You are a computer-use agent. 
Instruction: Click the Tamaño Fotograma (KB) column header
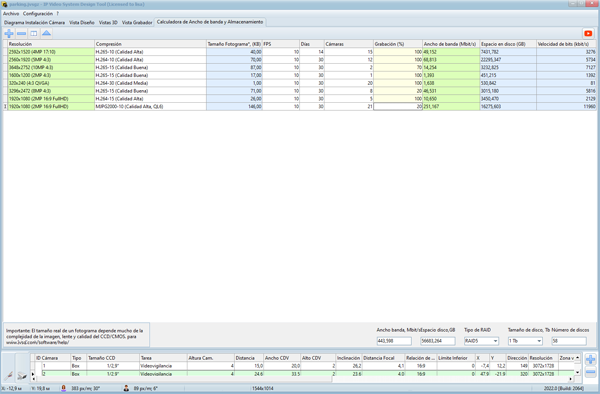(234, 44)
